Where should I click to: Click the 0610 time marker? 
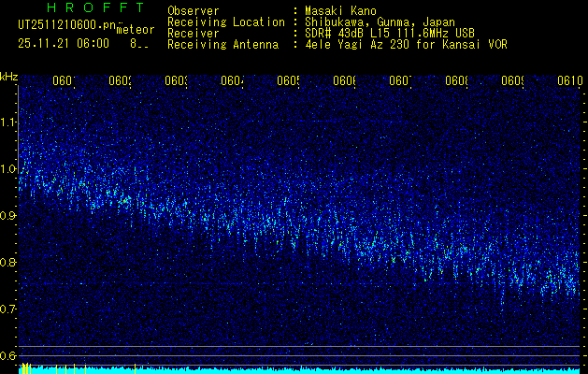point(568,80)
